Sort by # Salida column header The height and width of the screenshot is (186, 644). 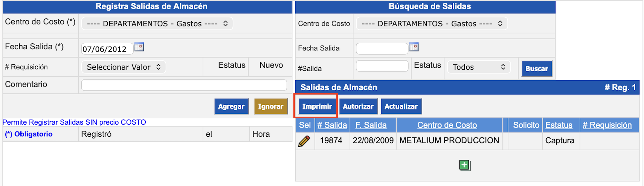click(332, 125)
